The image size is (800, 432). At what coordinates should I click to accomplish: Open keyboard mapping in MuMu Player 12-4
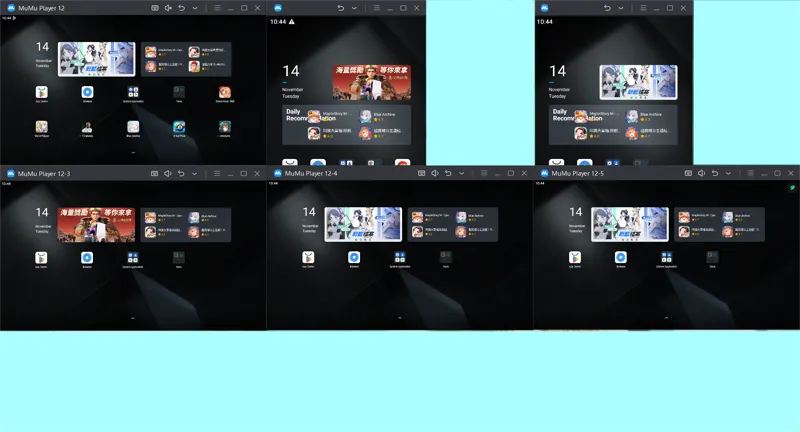coord(421,173)
